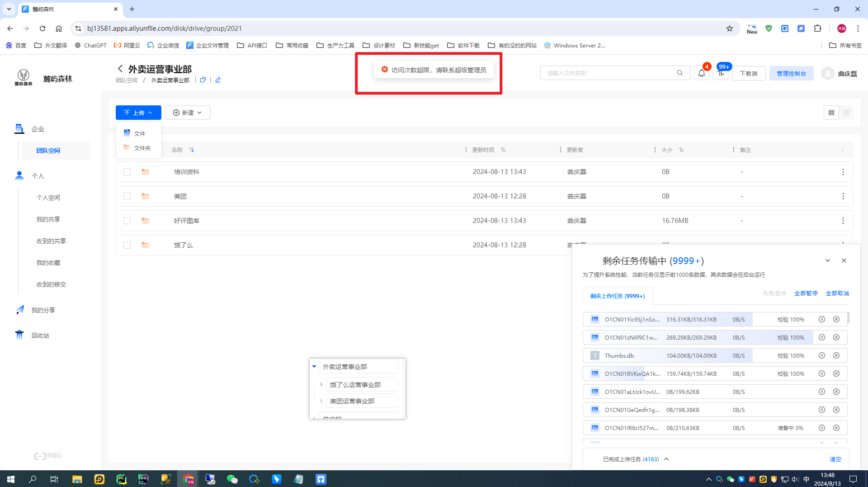Viewport: 868px width, 487px height.
Task: Select the 剩余上传任务 tab
Action: pyautogui.click(x=618, y=296)
